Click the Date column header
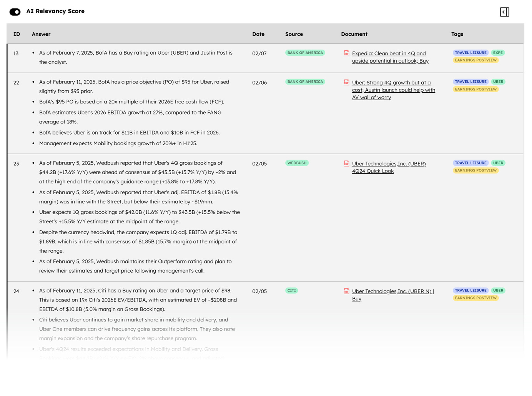 (x=258, y=34)
